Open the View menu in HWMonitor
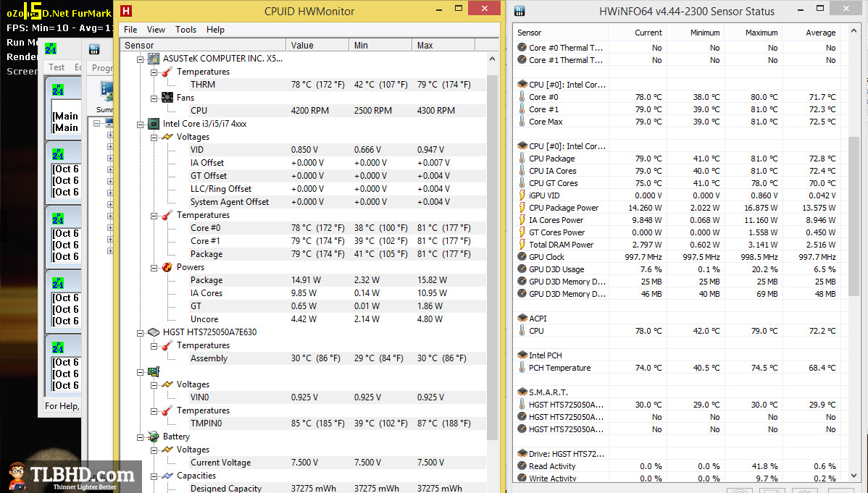This screenshot has width=868, height=493. 156,30
